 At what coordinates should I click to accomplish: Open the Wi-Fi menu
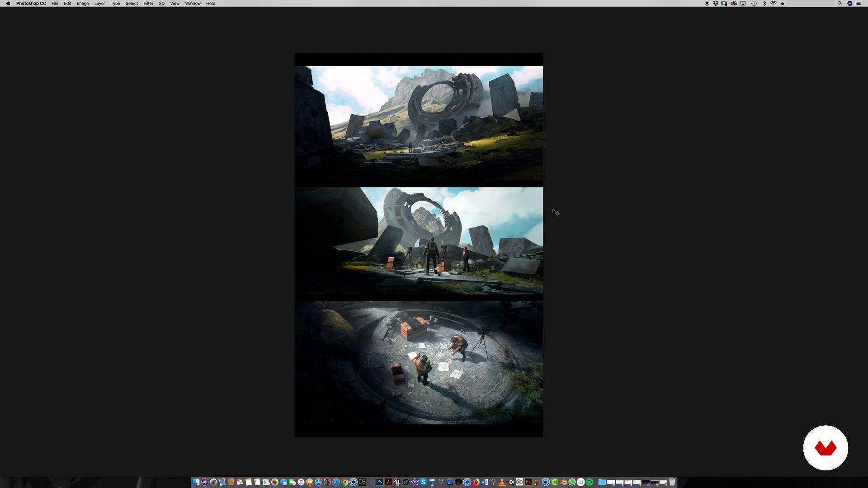pos(774,3)
